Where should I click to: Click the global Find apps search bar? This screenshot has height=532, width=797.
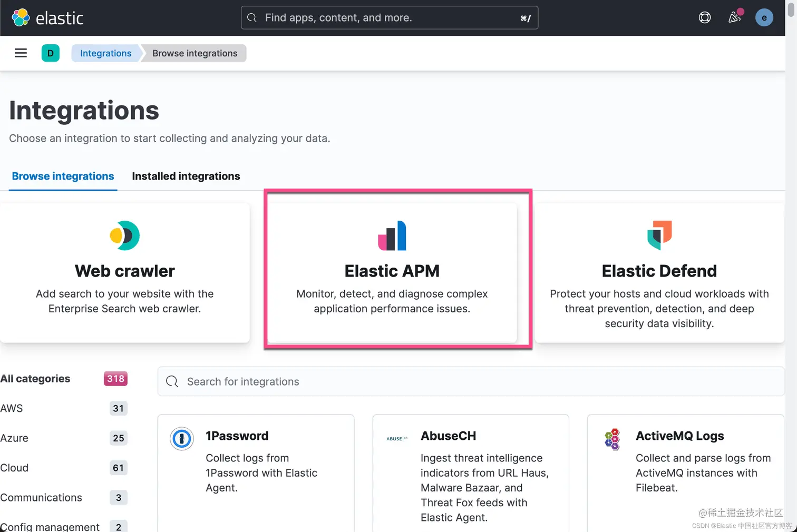[389, 18]
